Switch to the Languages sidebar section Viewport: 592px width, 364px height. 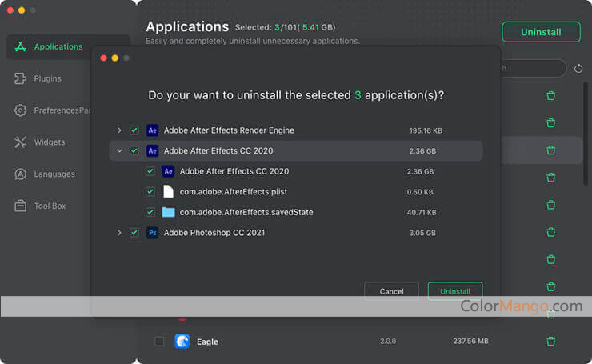pos(54,174)
